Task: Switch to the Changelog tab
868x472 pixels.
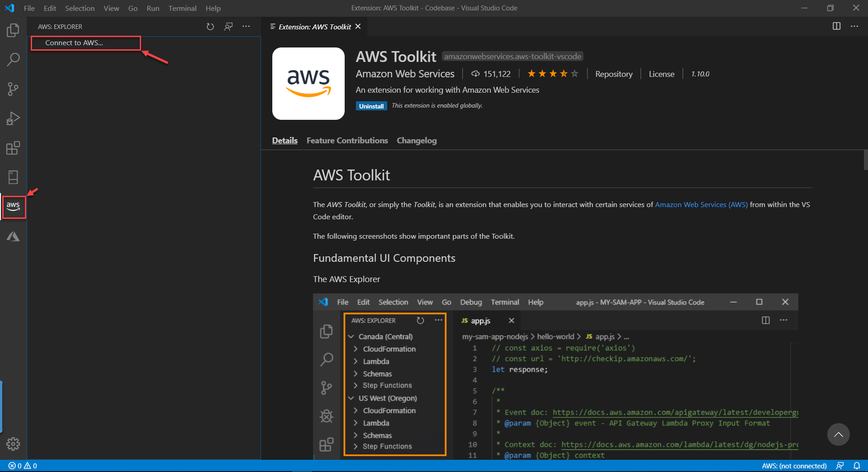Action: [x=417, y=141]
